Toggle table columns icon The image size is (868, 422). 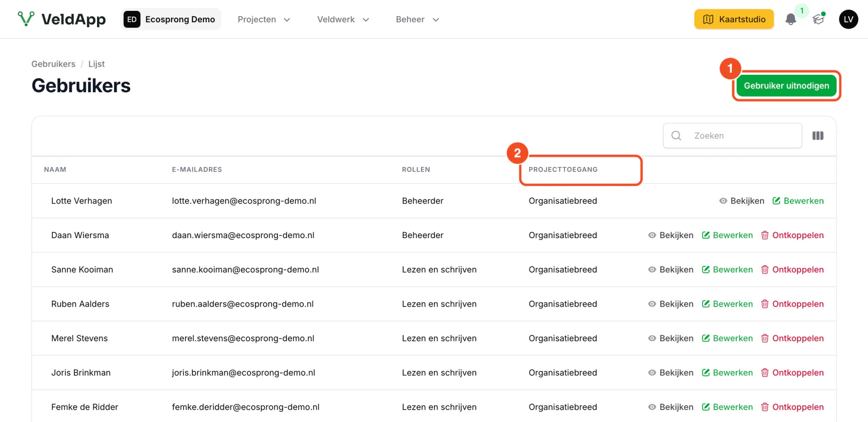pos(818,136)
